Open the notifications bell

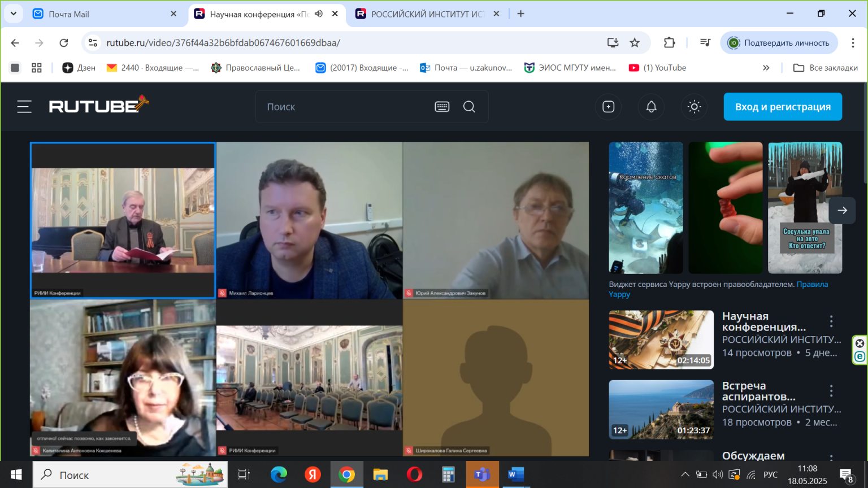(x=652, y=107)
